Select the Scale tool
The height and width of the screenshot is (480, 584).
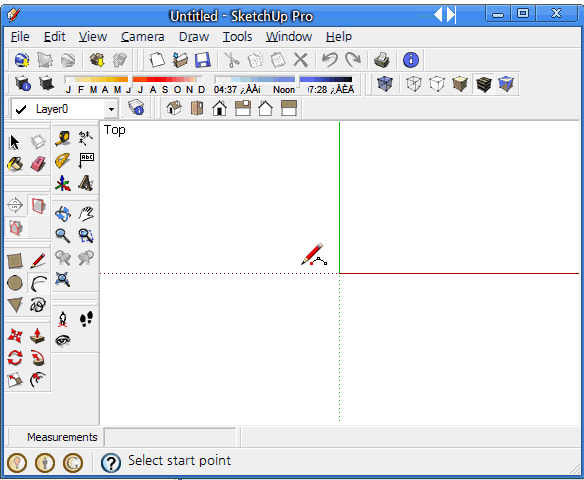coord(15,380)
